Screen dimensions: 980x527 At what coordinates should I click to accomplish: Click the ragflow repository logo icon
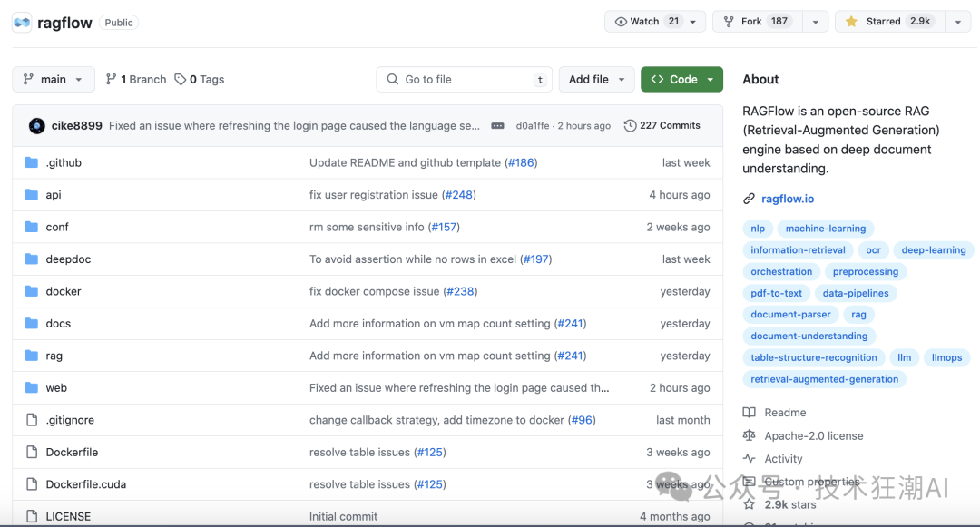click(x=22, y=23)
